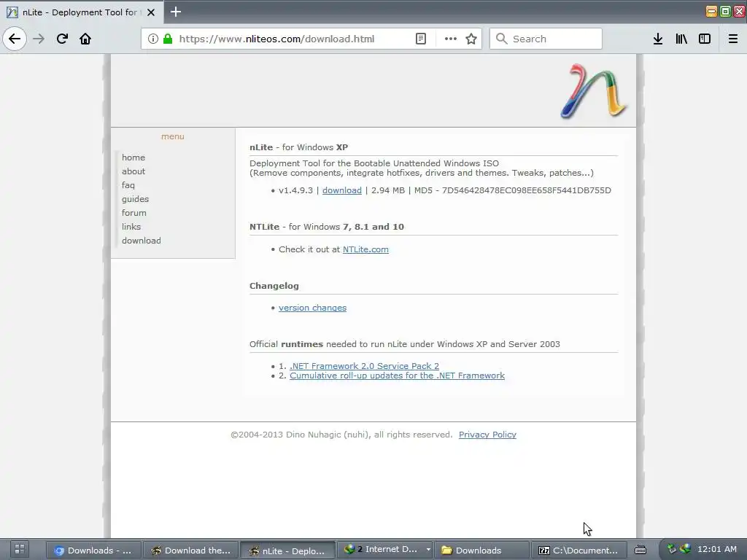Open the version changes link

click(312, 308)
